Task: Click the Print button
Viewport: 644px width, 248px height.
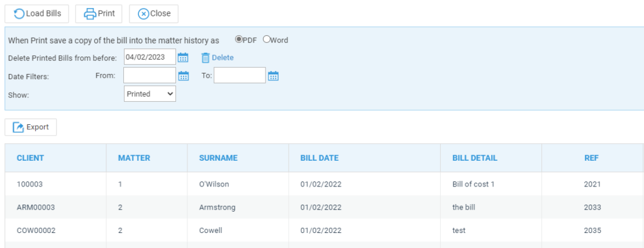Action: 99,14
